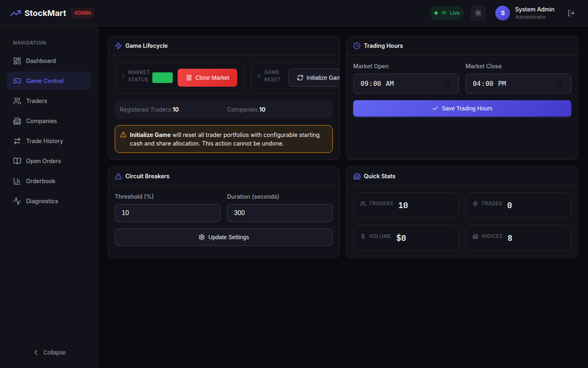Click the Update Settings button
This screenshot has height=368, width=588.
point(223,237)
